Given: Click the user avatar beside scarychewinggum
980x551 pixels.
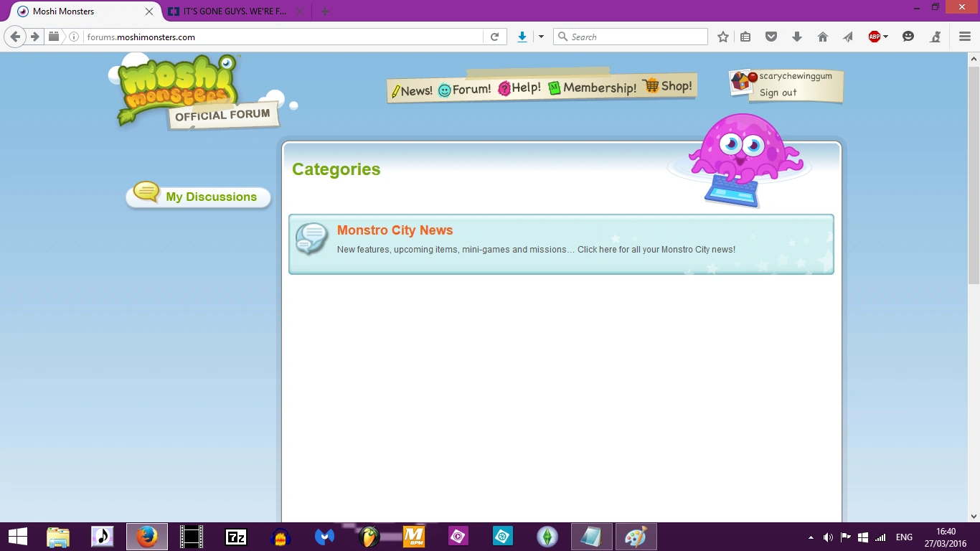Looking at the screenshot, I should coord(743,82).
